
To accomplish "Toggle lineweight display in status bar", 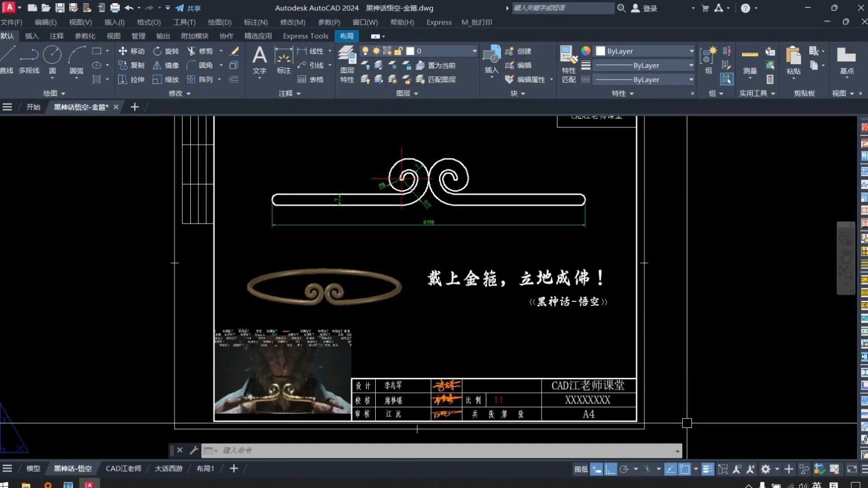I will tap(708, 469).
